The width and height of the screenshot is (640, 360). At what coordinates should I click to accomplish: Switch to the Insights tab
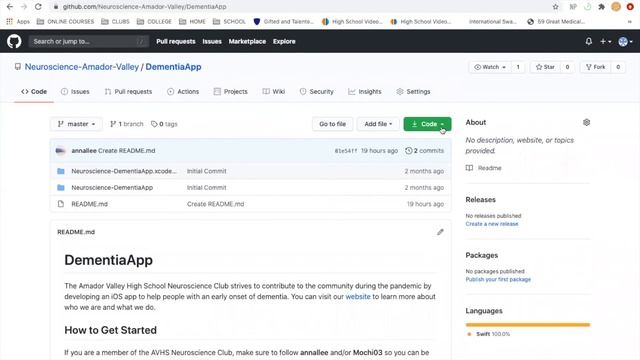click(364, 91)
